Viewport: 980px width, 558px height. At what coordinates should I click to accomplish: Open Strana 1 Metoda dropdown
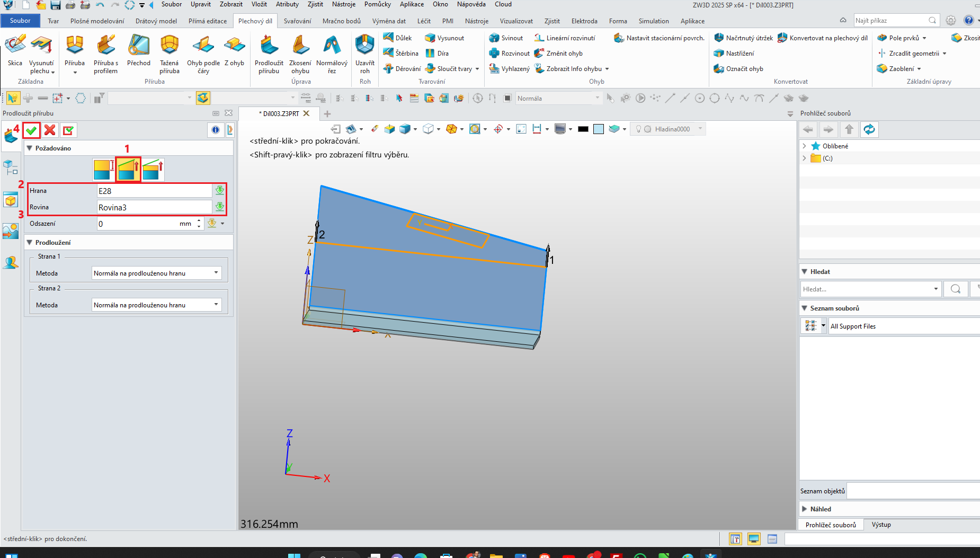click(157, 273)
